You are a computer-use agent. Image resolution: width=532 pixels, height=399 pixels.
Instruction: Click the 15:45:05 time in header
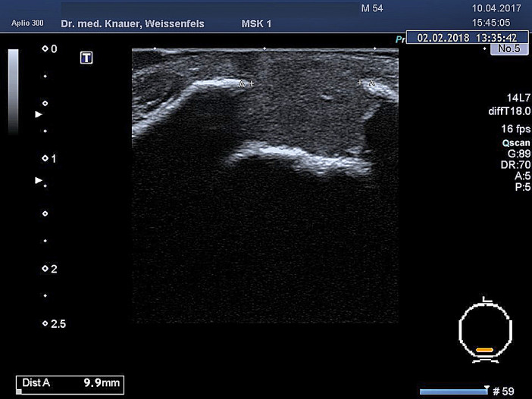pos(491,23)
